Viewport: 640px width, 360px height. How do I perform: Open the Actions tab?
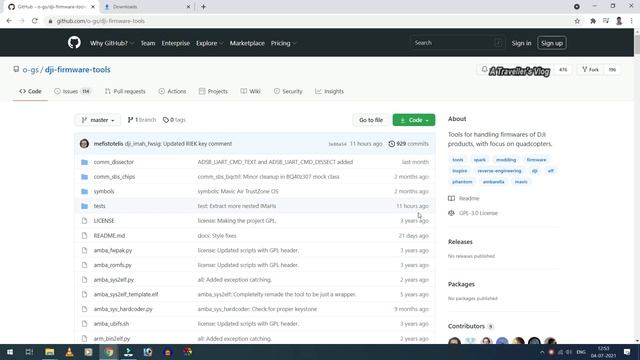tap(172, 91)
